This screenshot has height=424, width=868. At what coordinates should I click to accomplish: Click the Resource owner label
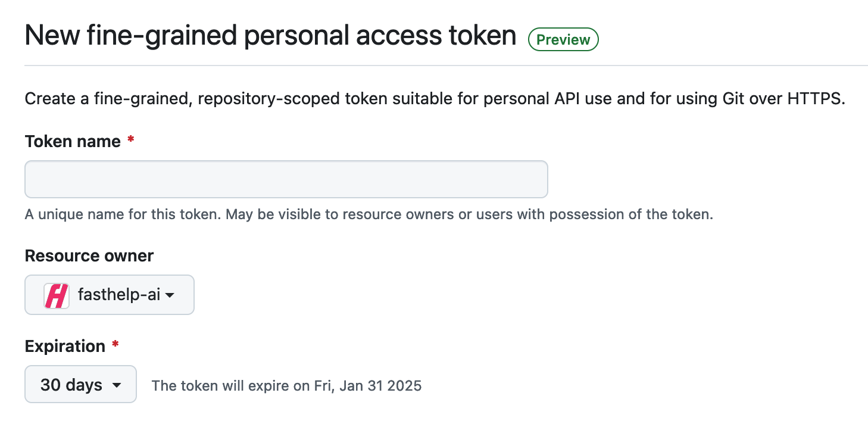click(89, 256)
